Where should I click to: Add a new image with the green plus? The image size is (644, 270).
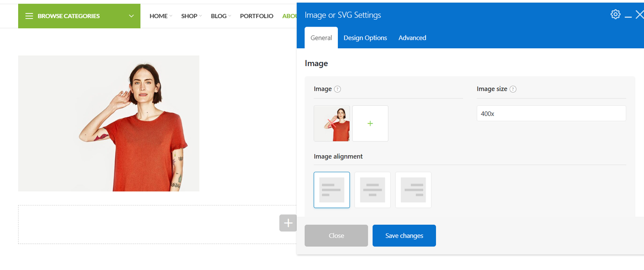click(370, 123)
